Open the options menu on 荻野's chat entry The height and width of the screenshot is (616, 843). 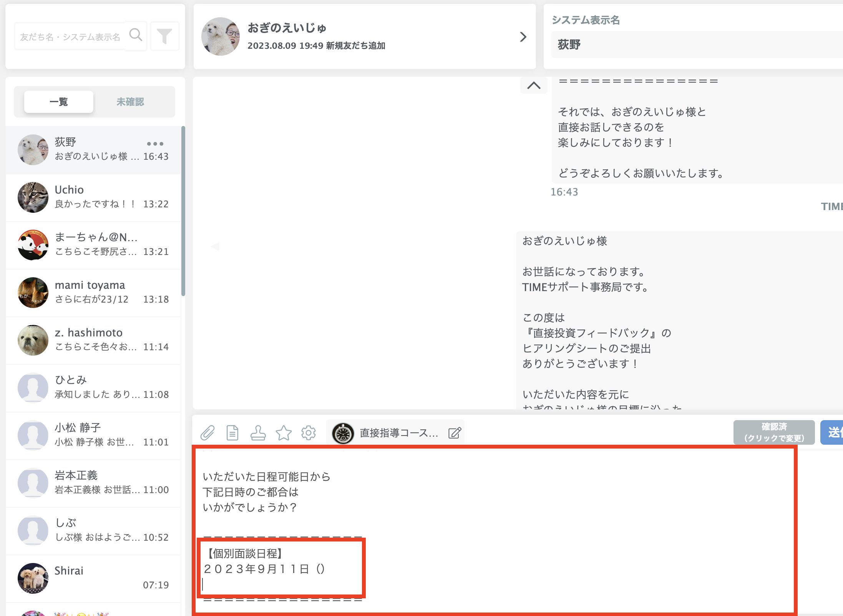click(x=155, y=144)
